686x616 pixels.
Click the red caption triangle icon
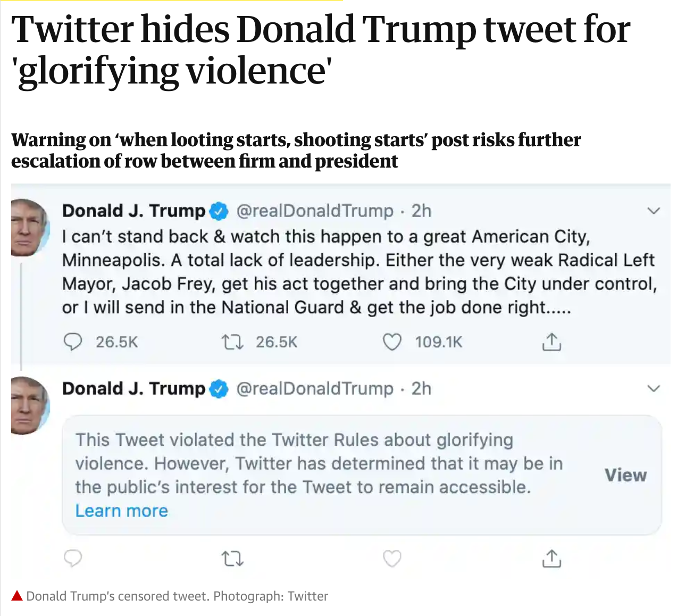point(17,596)
